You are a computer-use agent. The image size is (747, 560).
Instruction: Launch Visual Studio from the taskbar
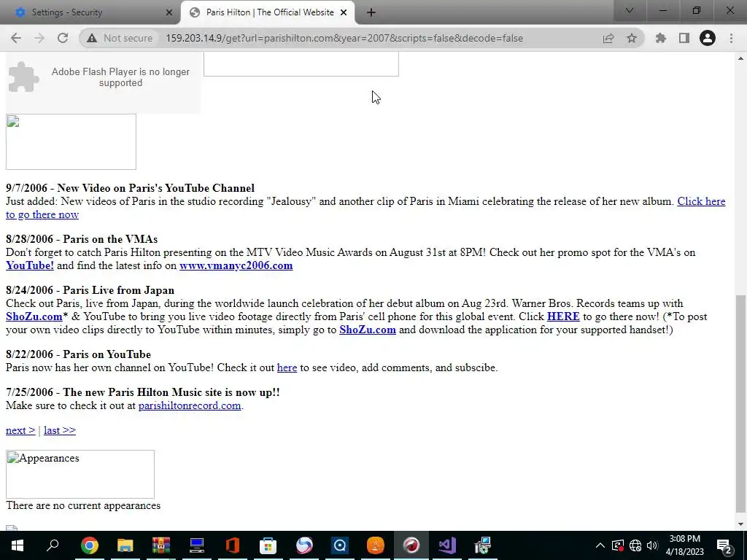point(447,545)
